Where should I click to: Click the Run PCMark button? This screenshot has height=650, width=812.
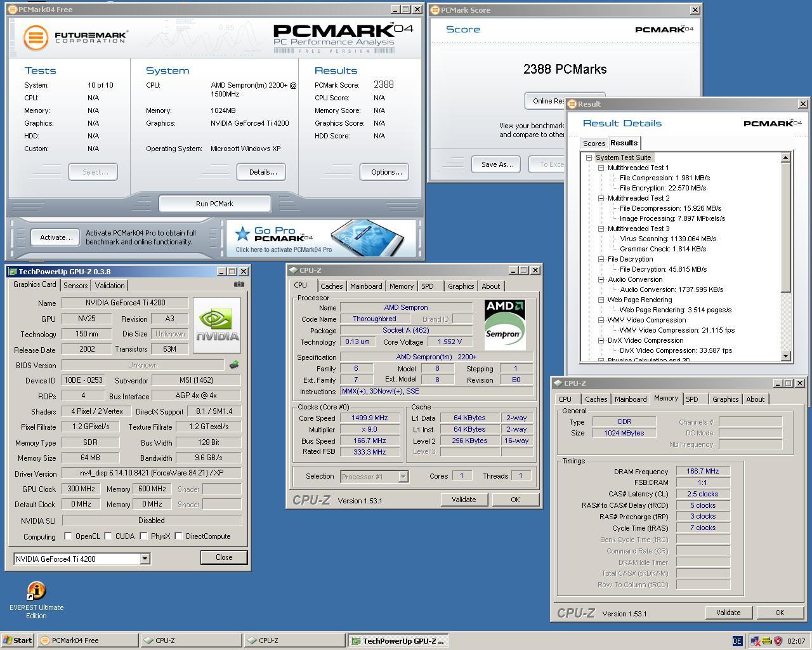[x=214, y=204]
